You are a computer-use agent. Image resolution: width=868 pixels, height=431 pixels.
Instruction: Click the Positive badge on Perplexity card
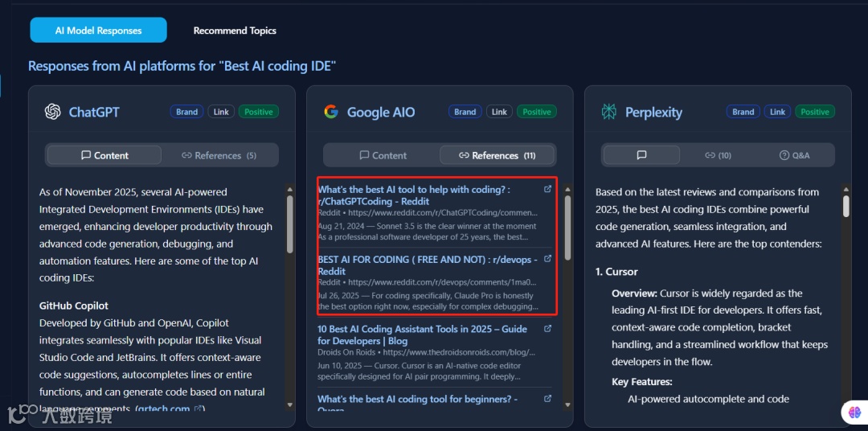coord(815,112)
